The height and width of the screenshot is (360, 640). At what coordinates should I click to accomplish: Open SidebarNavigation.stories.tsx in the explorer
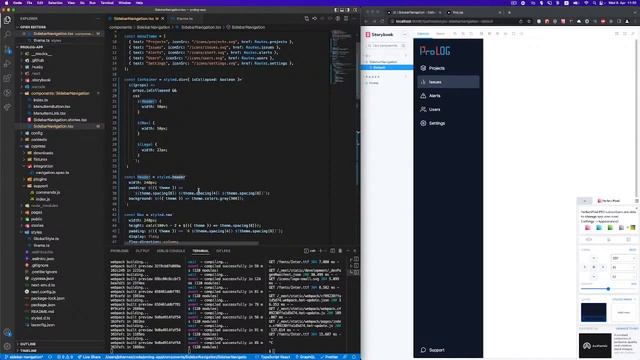coord(60,120)
